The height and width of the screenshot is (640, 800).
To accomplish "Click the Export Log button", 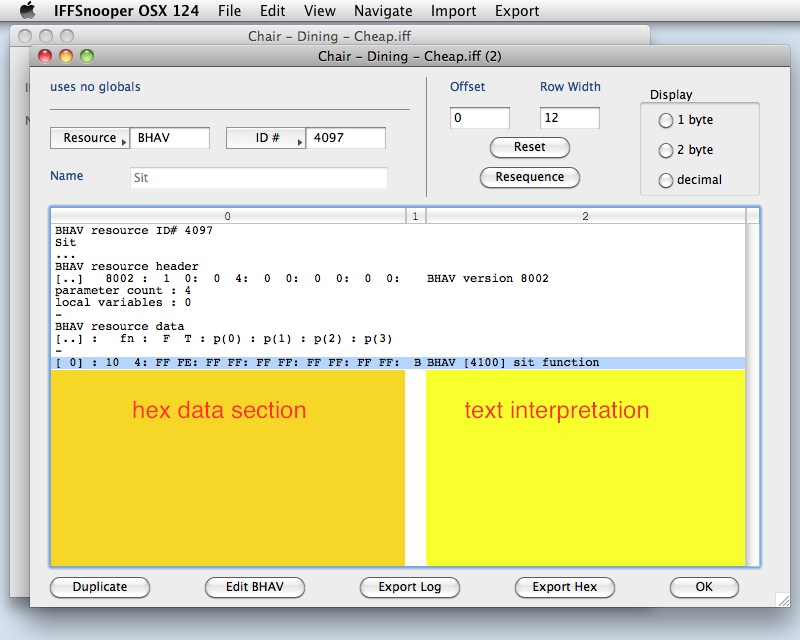I will click(410, 587).
